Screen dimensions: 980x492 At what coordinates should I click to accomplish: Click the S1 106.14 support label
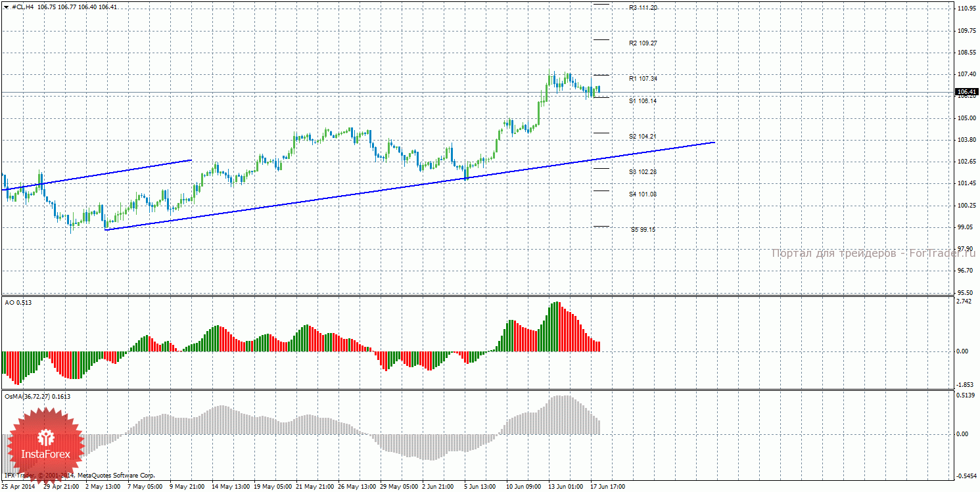point(642,101)
